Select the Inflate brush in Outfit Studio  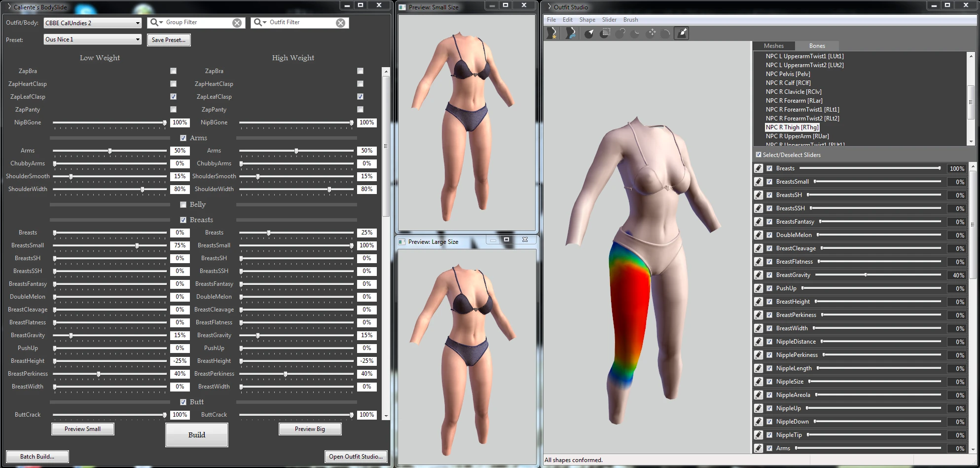[x=620, y=33]
